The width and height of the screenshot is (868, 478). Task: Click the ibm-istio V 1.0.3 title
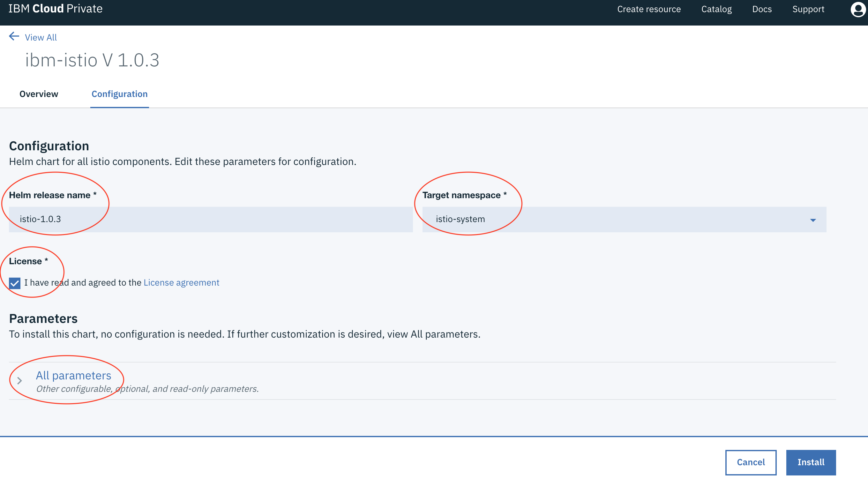tap(92, 60)
